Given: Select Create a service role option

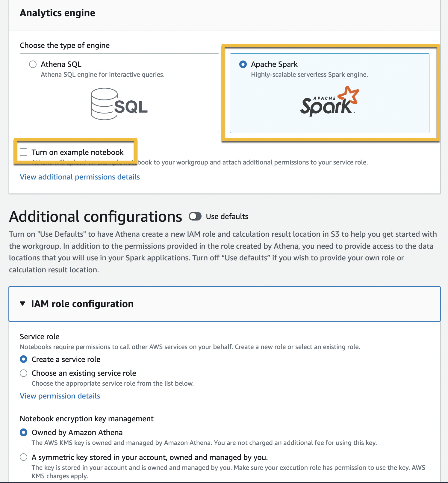Looking at the screenshot, I should [x=24, y=359].
